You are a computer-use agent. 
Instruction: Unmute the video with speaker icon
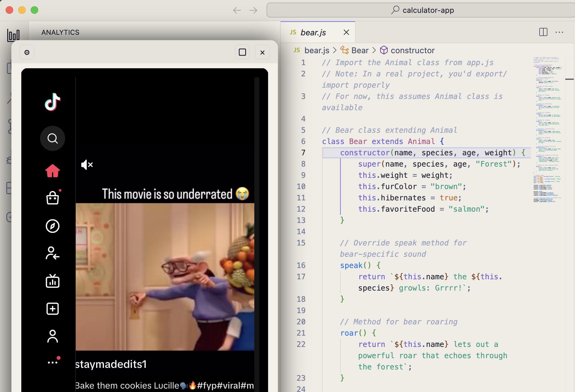87,165
